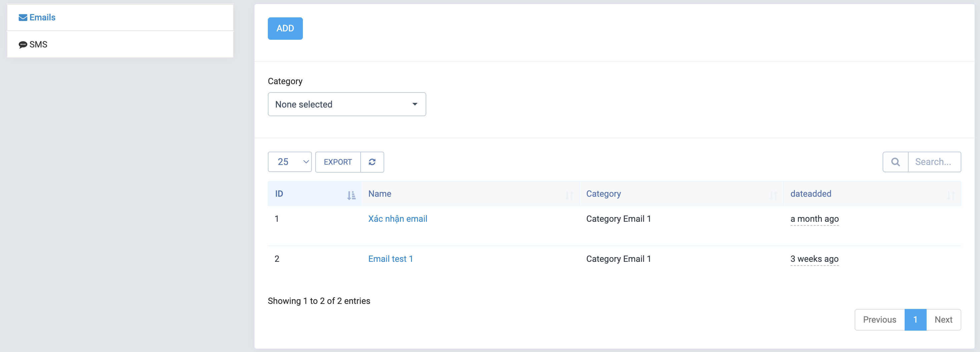Click the Name column sort arrows
The height and width of the screenshot is (352, 980).
click(x=569, y=195)
